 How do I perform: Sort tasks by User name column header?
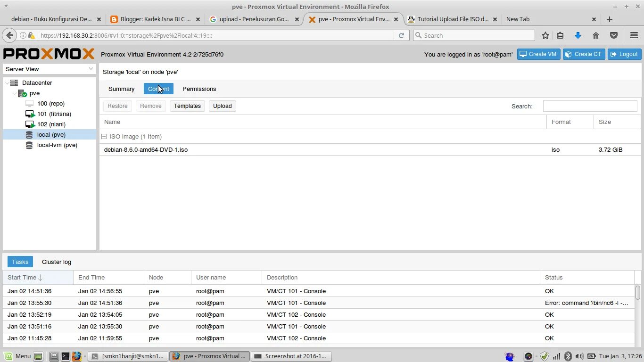click(226, 278)
